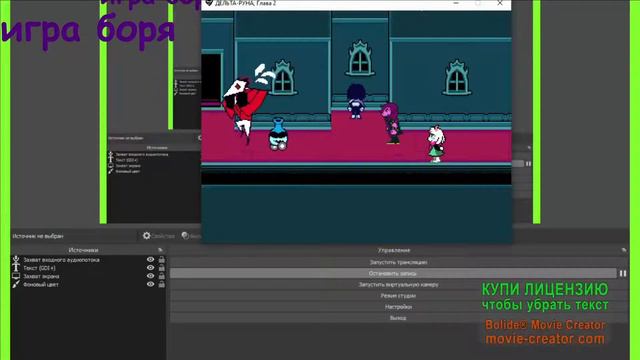Enable Режим студии
Image resolution: width=640 pixels, height=360 pixels.
click(x=398, y=296)
